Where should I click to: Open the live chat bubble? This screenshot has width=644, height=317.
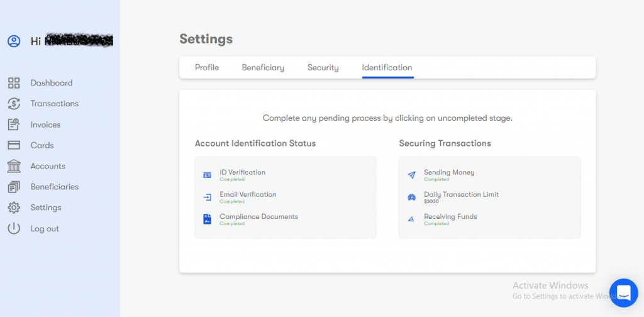click(x=623, y=292)
